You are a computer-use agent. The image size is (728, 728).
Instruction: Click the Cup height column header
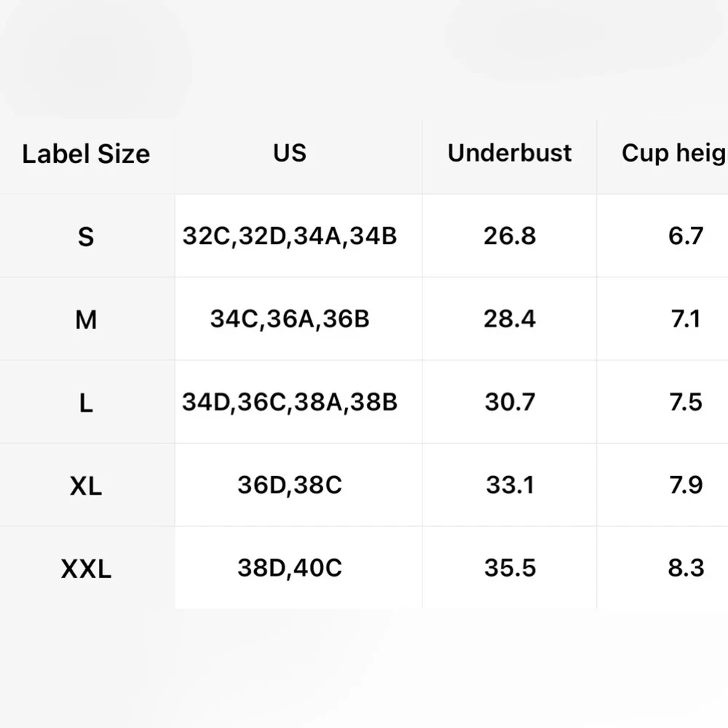(x=673, y=153)
